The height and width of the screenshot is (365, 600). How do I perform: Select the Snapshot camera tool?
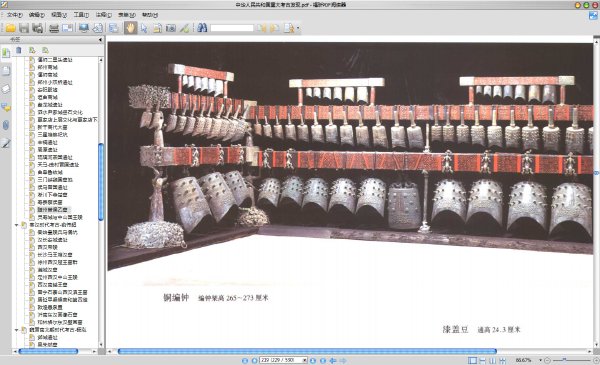tap(171, 28)
